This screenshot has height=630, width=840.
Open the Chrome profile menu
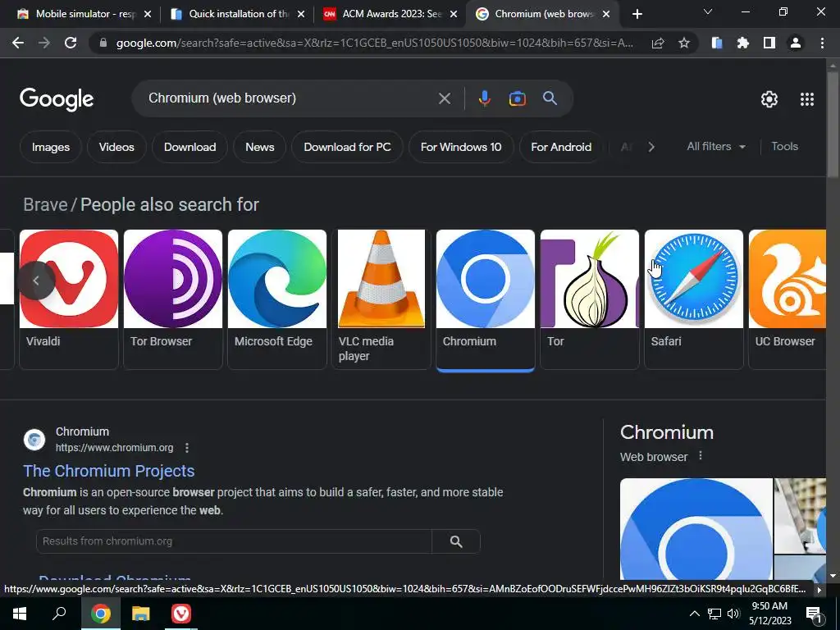796,43
